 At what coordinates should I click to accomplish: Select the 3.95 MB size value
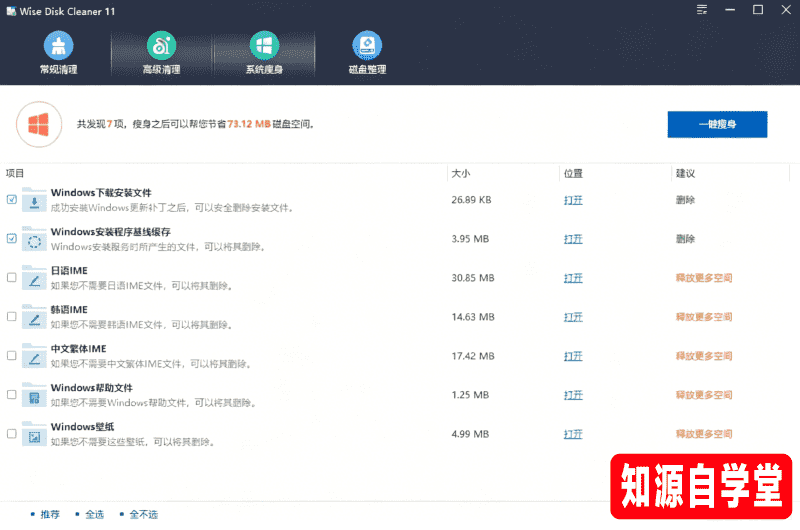tap(470, 239)
